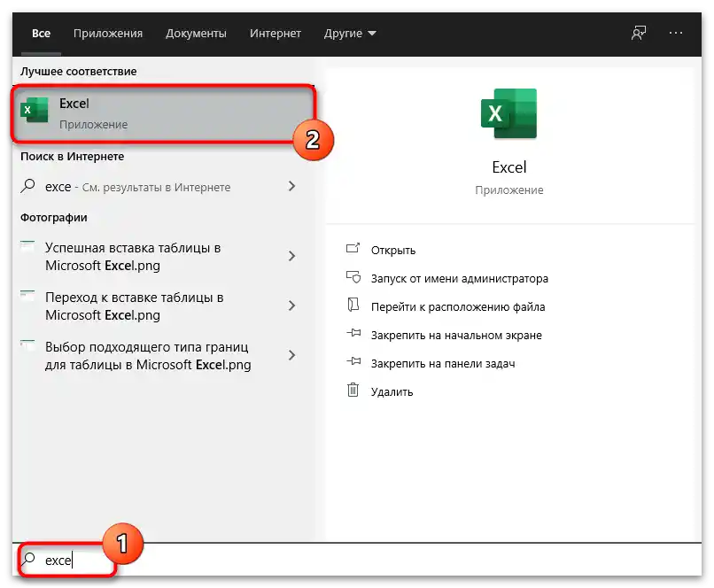This screenshot has width=714, height=588.
Task: Click the large Excel logo in preview pane
Action: [509, 113]
